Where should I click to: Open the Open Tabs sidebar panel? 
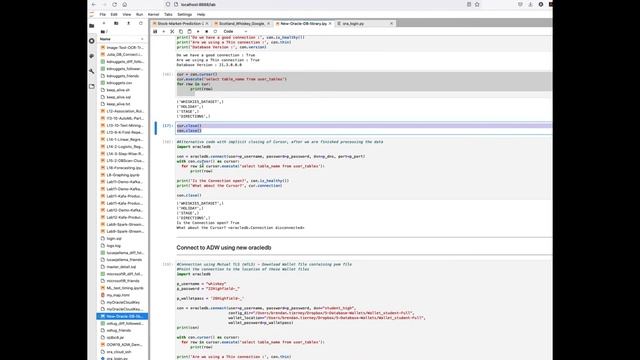[92, 86]
